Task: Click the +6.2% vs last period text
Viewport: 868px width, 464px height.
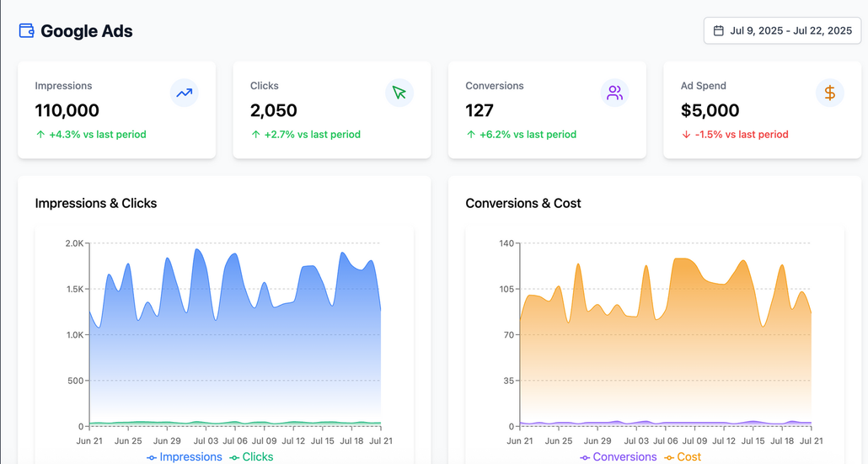Action: pos(528,135)
